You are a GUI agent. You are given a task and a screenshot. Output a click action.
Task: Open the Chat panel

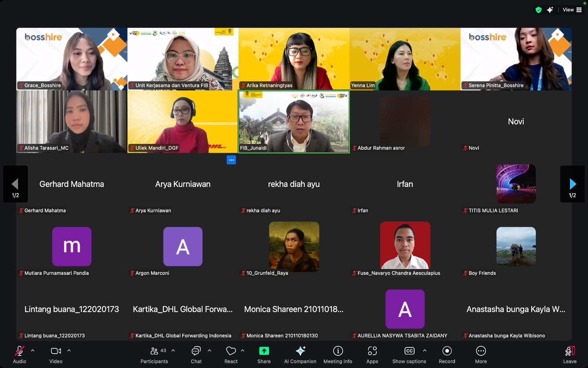click(196, 355)
